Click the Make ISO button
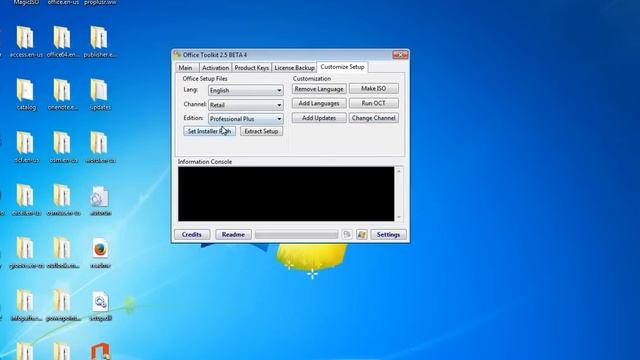The width and height of the screenshot is (640, 360). 373,89
